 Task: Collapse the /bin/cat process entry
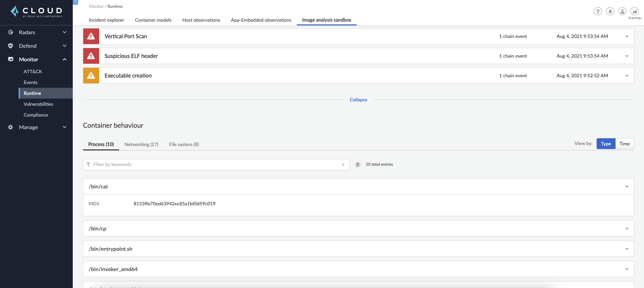point(627,186)
